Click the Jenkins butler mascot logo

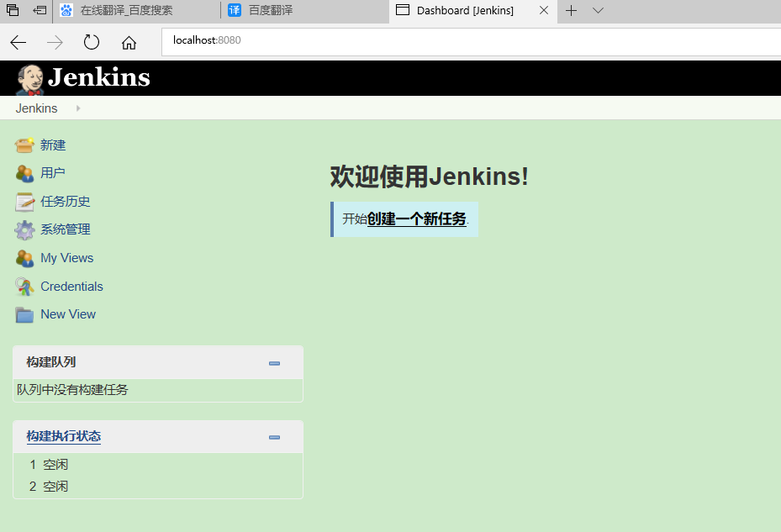point(30,80)
